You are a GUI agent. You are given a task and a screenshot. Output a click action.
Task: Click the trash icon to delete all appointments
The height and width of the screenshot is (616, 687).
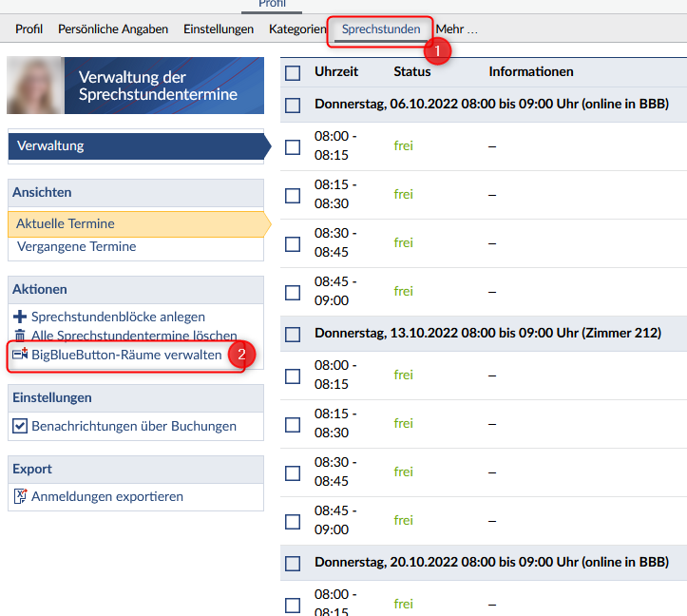pyautogui.click(x=20, y=336)
